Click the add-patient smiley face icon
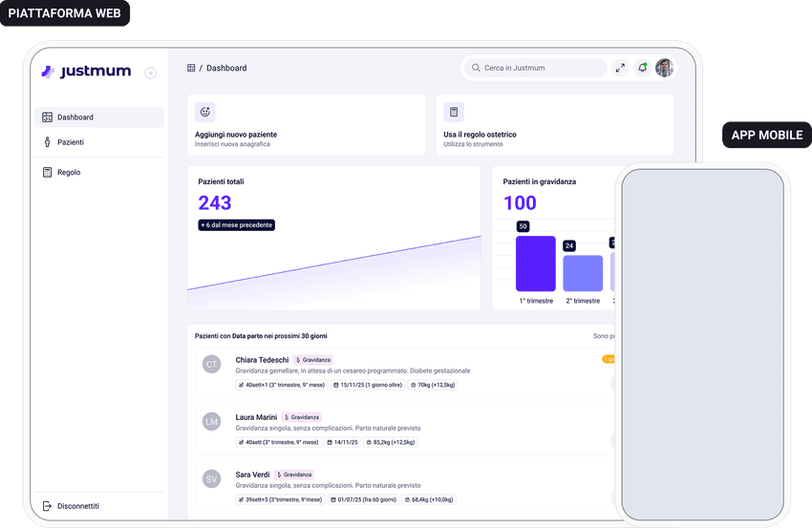This screenshot has height=528, width=812. (204, 112)
